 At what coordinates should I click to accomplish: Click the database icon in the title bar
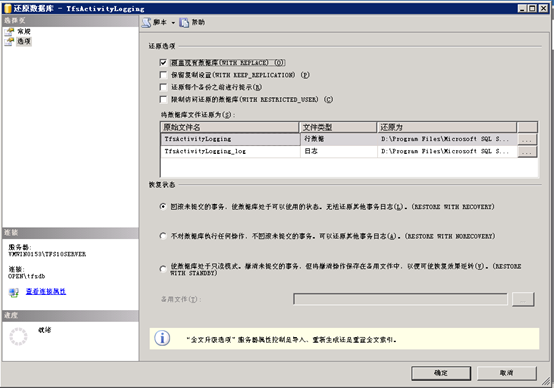[x=7, y=8]
